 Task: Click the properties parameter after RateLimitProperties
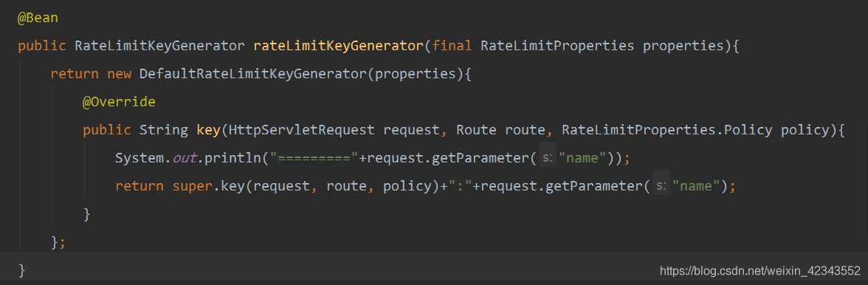click(x=683, y=46)
